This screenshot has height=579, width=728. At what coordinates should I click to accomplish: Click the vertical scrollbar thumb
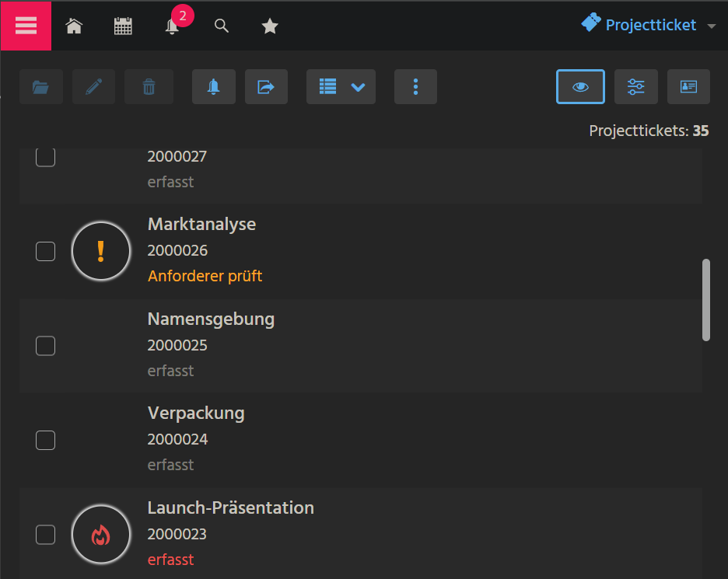tap(705, 300)
